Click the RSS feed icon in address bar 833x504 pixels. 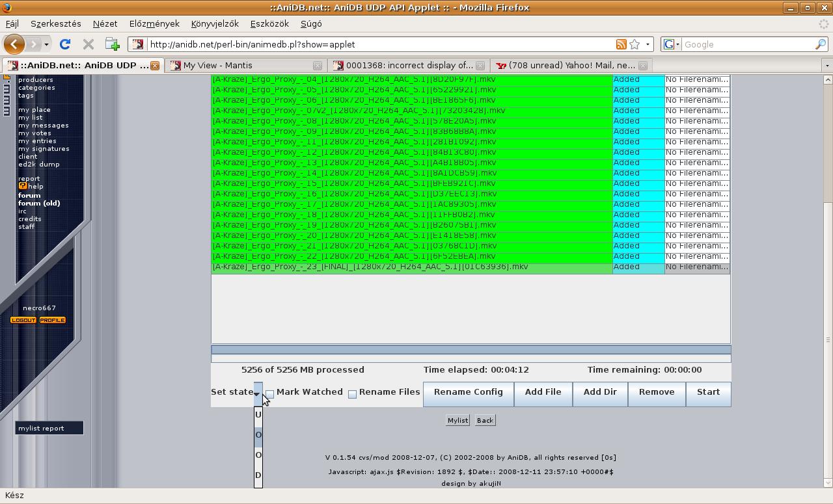click(621, 44)
